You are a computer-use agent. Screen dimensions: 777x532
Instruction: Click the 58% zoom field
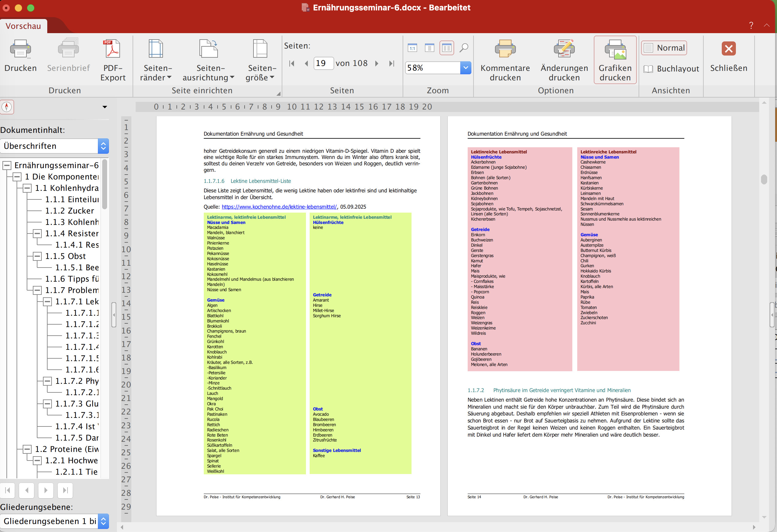[x=433, y=68]
